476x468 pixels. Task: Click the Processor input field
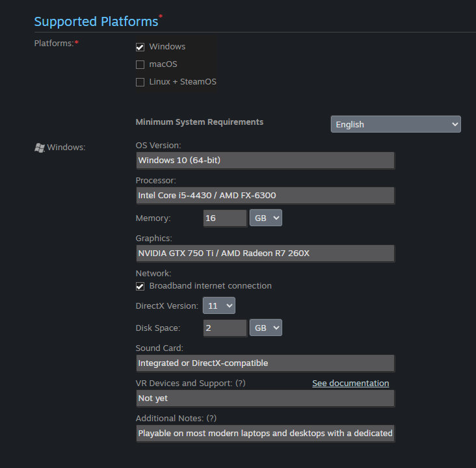click(265, 196)
